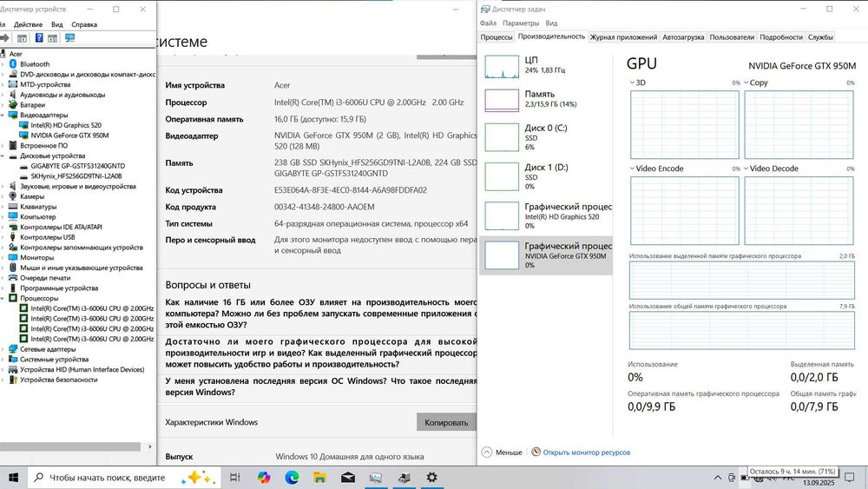
Task: Launch Microsoft Edge from the taskbar
Action: point(292,478)
